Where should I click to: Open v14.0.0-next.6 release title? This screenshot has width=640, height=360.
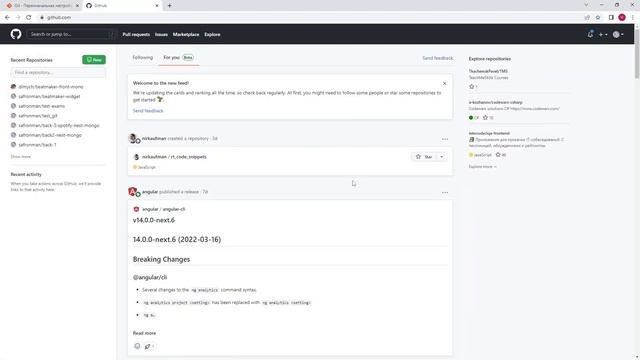[x=153, y=220]
